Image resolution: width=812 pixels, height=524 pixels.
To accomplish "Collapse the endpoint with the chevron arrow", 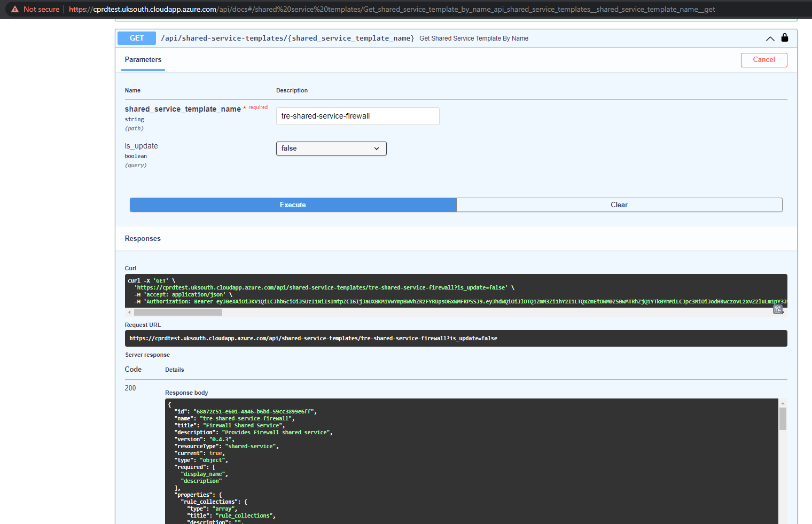I will click(770, 38).
